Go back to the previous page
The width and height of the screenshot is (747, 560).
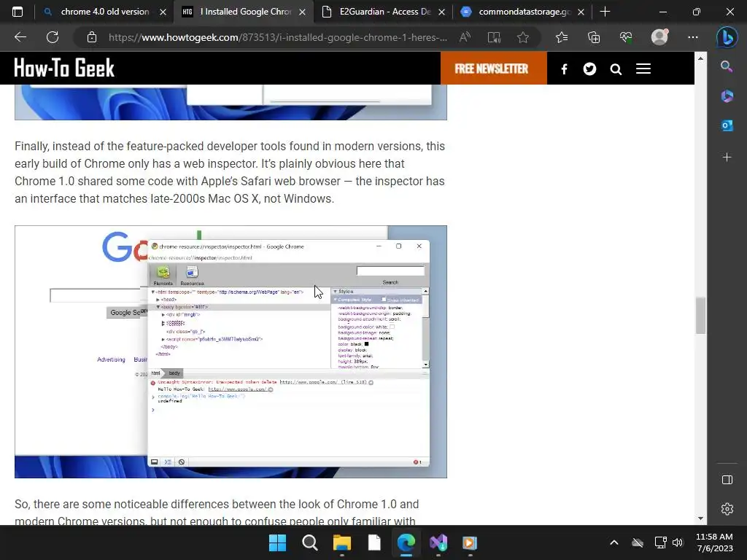[x=20, y=37]
